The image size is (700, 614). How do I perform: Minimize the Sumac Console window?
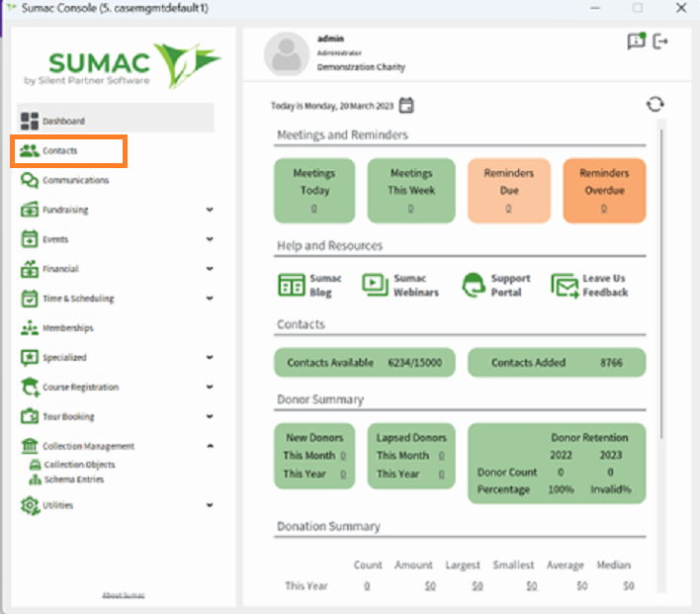click(595, 8)
